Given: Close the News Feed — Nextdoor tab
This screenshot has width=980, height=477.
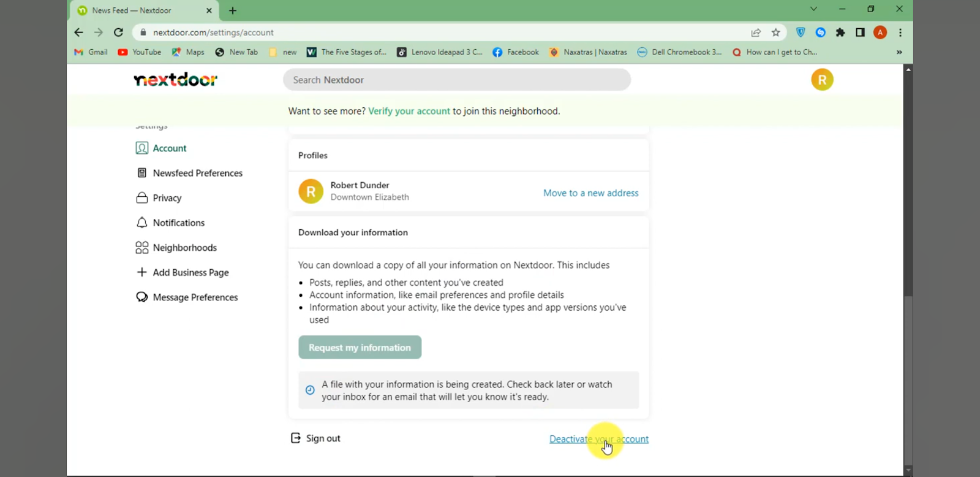Looking at the screenshot, I should [209, 10].
